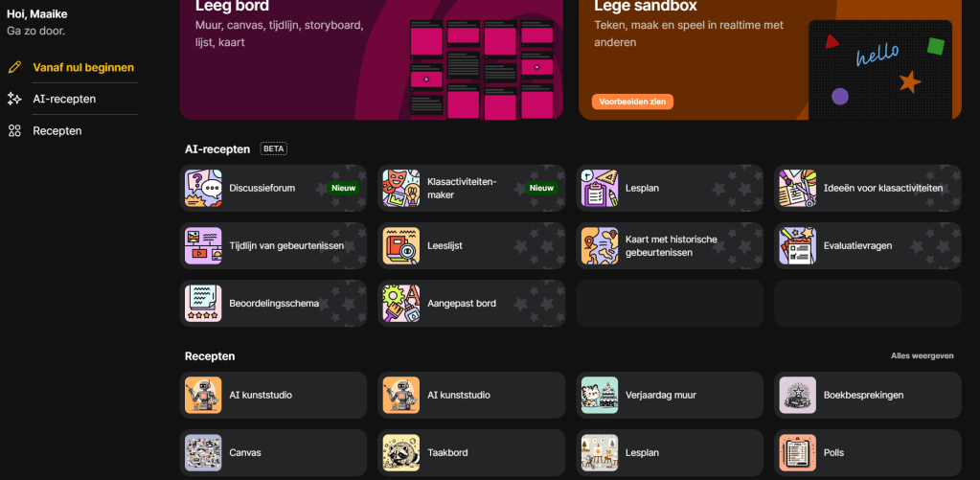Viewport: 980px width, 480px height.
Task: Open the Verjaardag muur recipe thumbnail
Action: tap(600, 395)
